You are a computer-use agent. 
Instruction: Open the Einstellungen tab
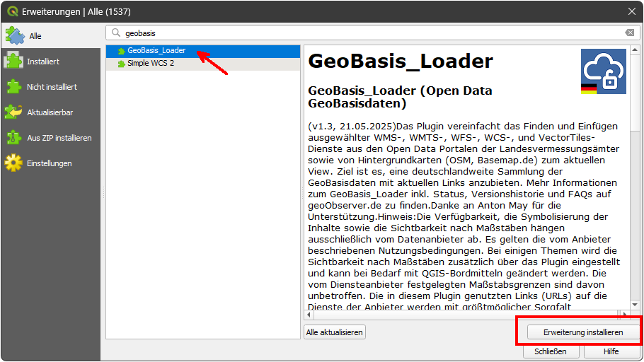point(51,163)
